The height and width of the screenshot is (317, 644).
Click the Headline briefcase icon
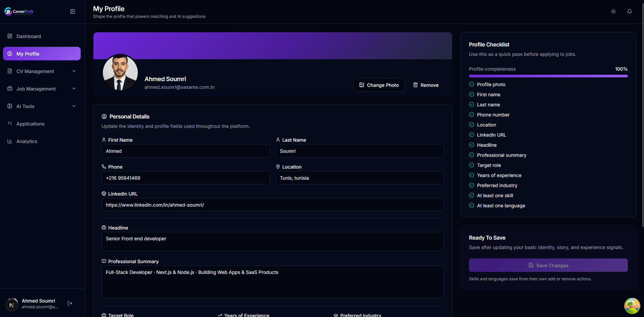pos(104,227)
